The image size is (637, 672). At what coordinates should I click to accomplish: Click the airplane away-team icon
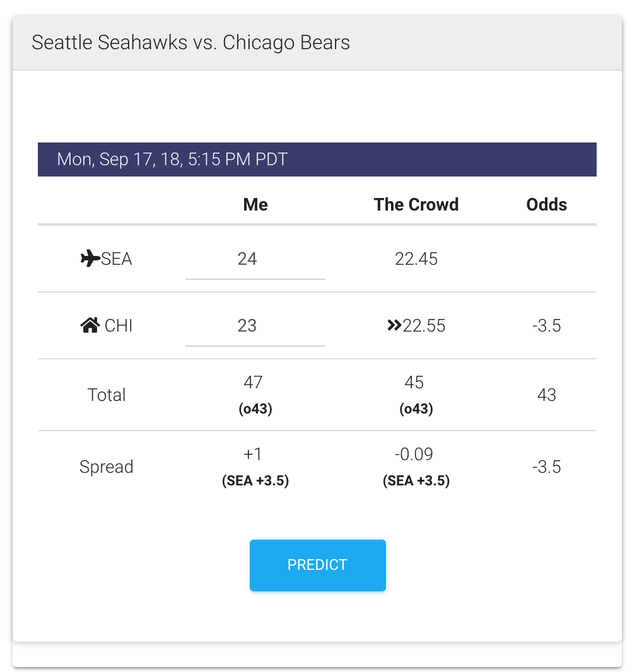[x=90, y=258]
